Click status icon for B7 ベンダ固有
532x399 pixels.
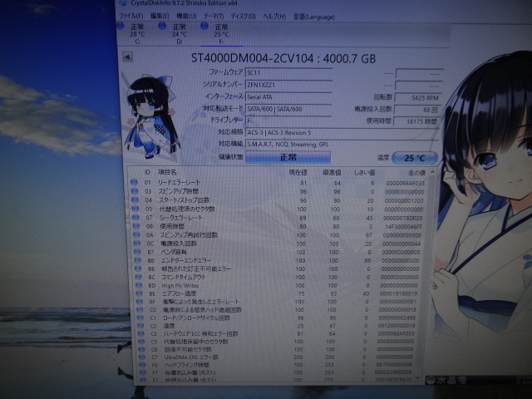pos(137,252)
